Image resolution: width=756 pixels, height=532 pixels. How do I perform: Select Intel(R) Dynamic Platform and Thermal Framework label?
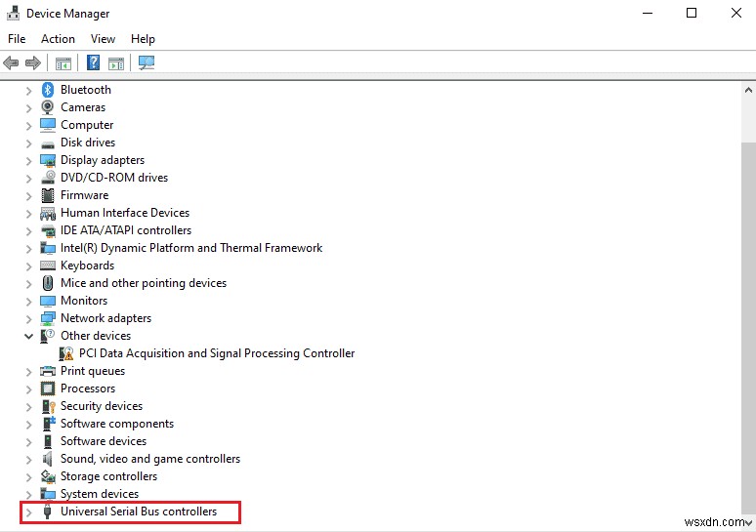click(x=191, y=248)
